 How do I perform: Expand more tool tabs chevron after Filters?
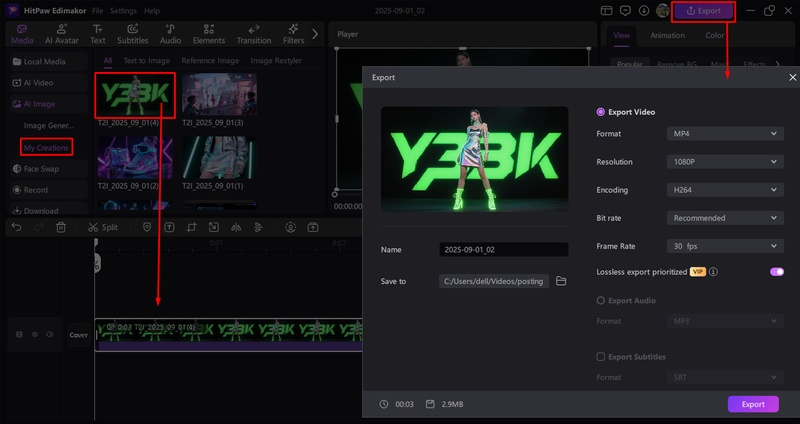[315, 34]
